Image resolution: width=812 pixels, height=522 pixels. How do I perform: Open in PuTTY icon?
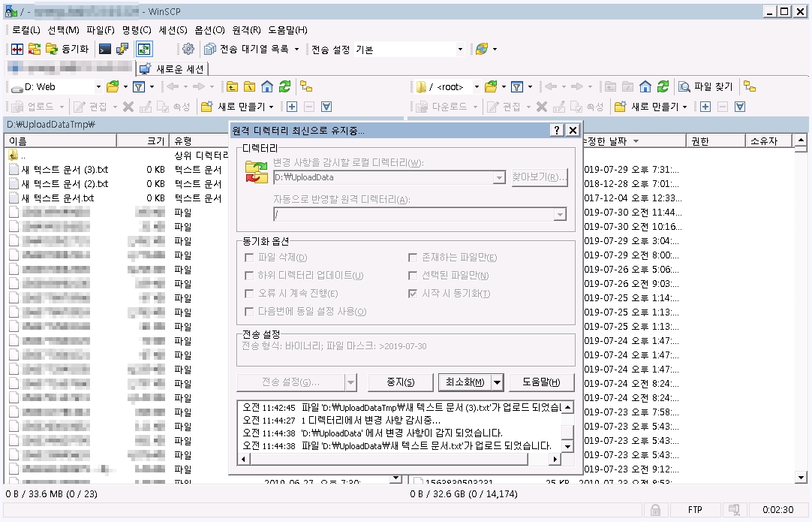[x=122, y=50]
